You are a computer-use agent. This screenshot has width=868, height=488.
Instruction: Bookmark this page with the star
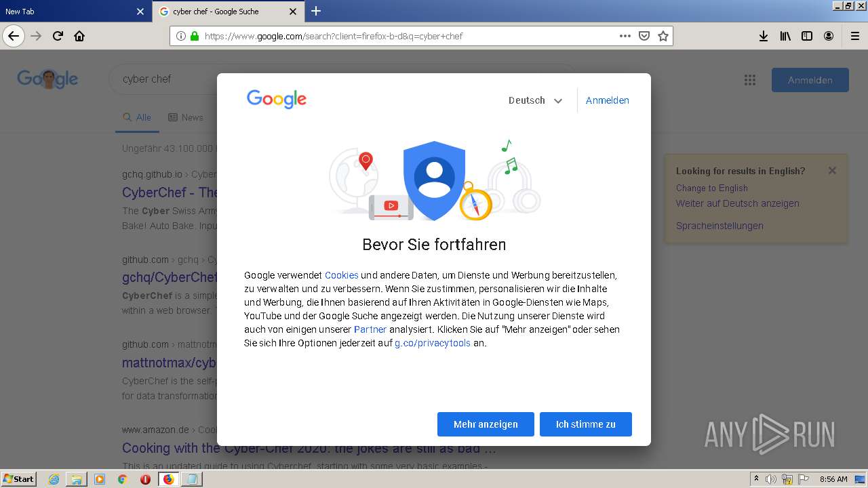point(663,36)
